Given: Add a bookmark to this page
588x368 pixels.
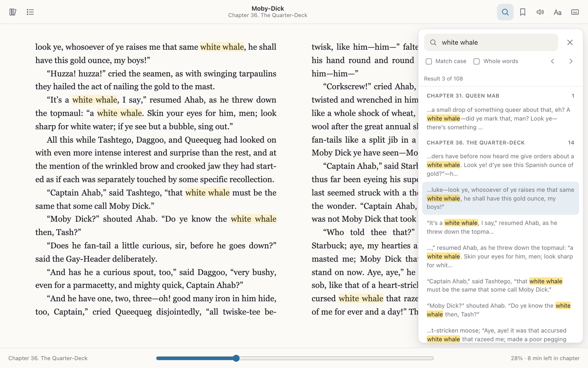Looking at the screenshot, I should pyautogui.click(x=523, y=12).
